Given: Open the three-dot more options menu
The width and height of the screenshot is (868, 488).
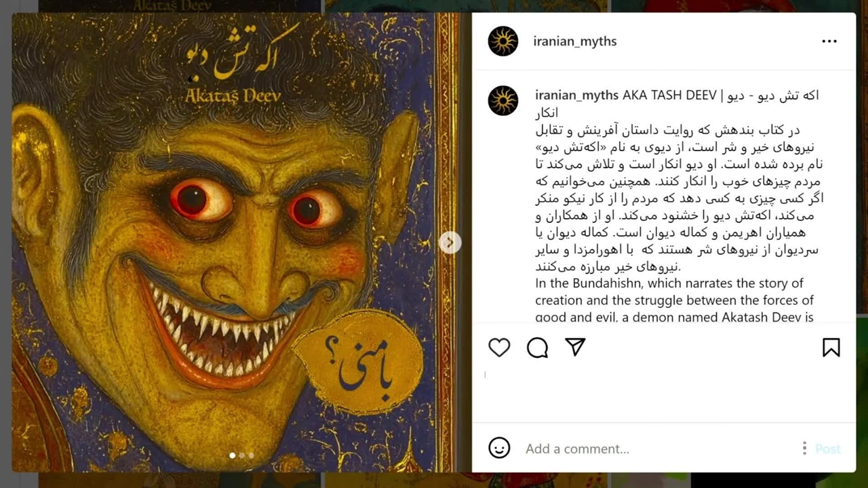Looking at the screenshot, I should click(x=829, y=41).
